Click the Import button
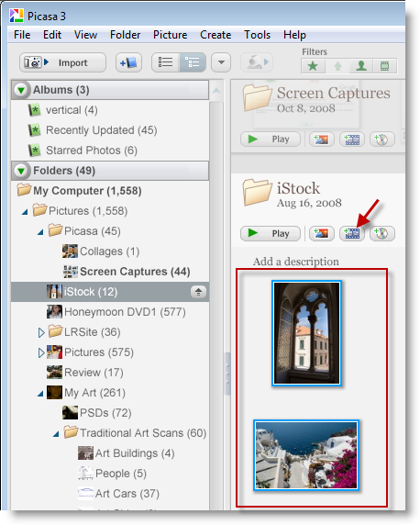The width and height of the screenshot is (420, 525). tap(62, 62)
